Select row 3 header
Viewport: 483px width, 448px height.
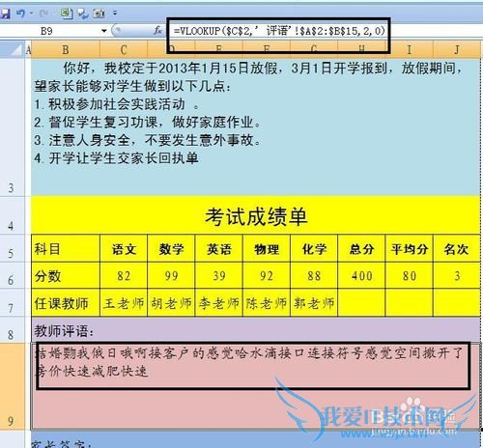pyautogui.click(x=13, y=126)
